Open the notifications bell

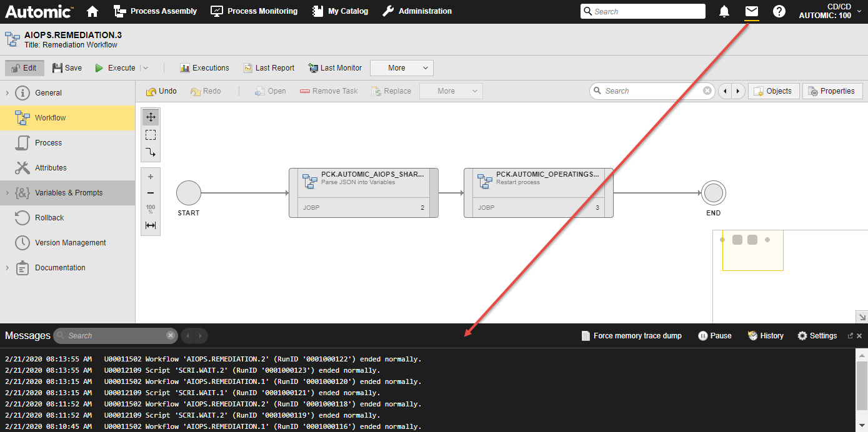pos(724,11)
